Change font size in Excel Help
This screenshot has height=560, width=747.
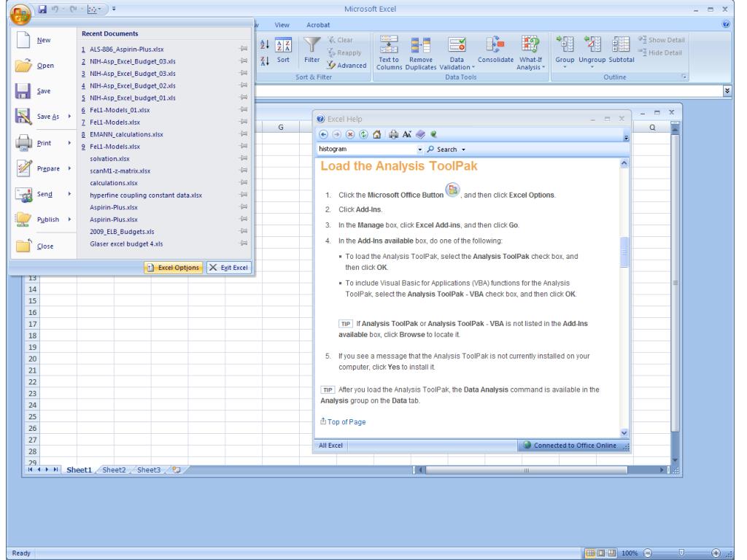click(407, 135)
